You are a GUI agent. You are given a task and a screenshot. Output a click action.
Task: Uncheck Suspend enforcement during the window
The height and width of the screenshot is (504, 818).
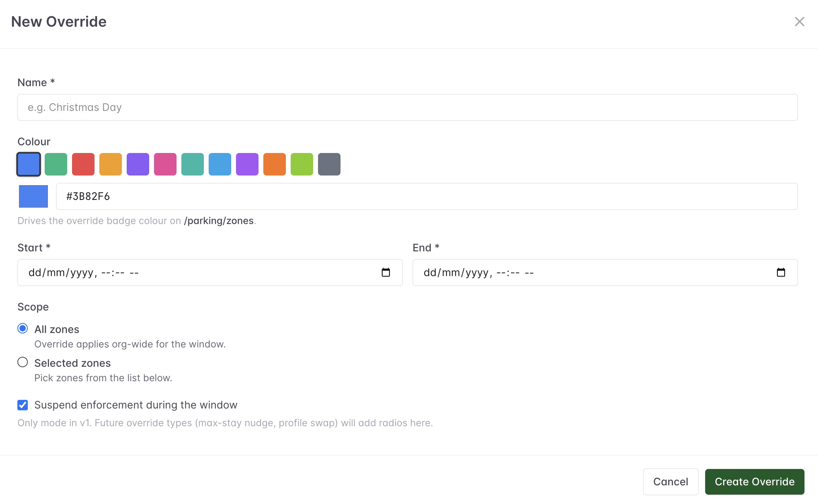click(23, 405)
